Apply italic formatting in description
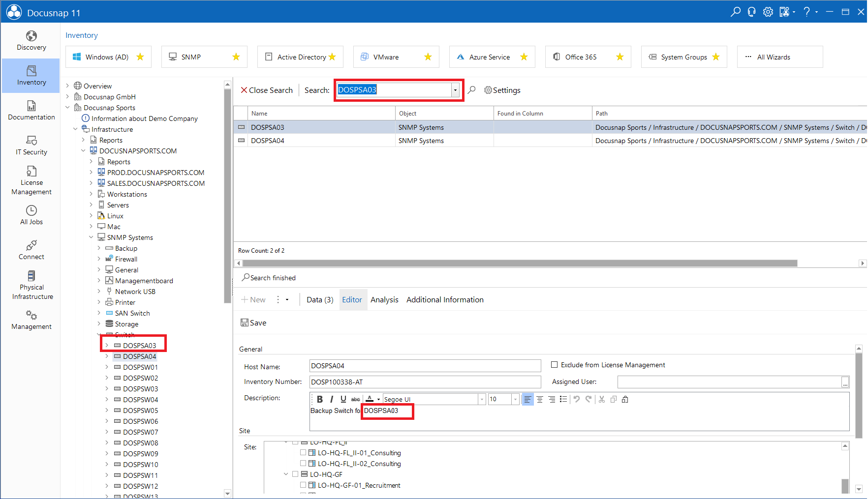The height and width of the screenshot is (499, 868). [332, 399]
